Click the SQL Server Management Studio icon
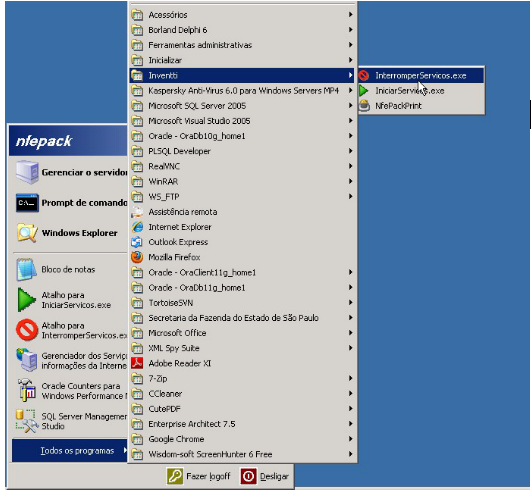 coord(26,421)
